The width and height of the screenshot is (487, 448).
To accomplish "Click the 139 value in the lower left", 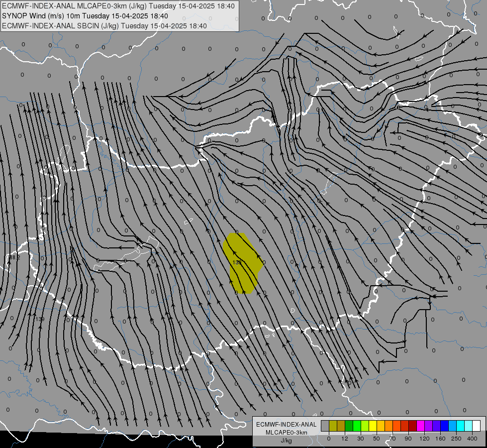I will point(40,319).
